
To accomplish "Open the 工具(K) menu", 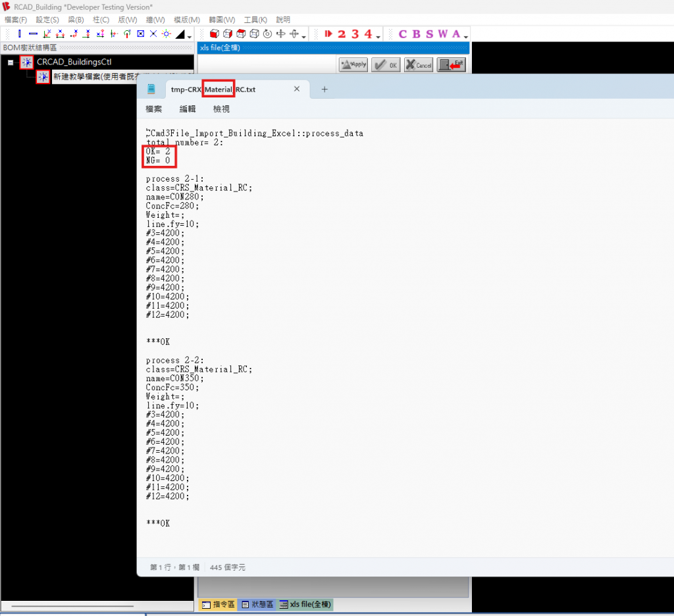I will point(255,20).
